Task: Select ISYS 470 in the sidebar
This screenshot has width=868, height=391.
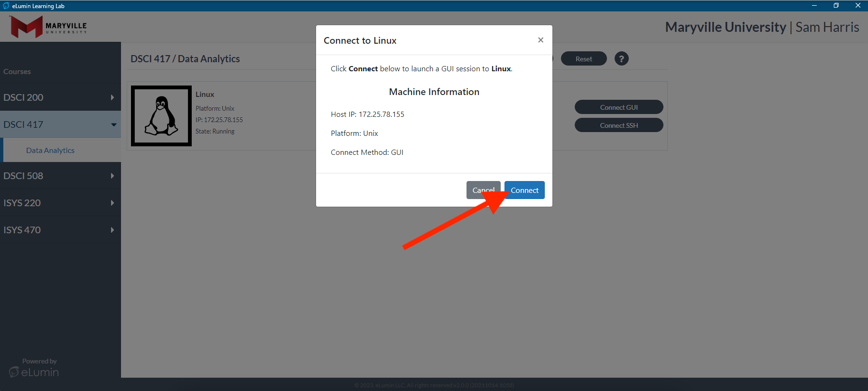Action: pos(60,230)
